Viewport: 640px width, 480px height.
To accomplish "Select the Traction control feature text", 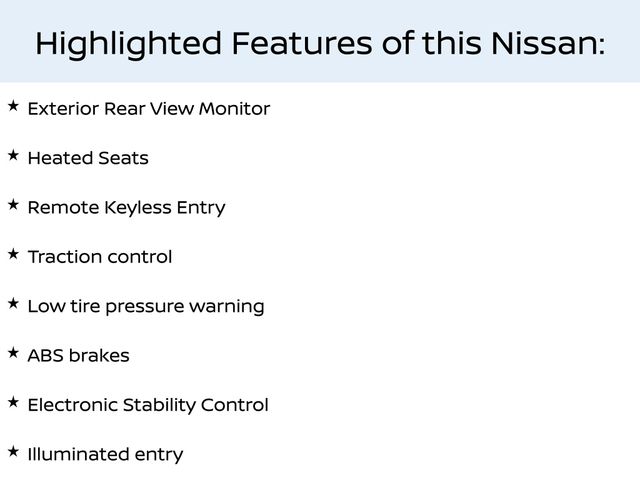I will (100, 257).
